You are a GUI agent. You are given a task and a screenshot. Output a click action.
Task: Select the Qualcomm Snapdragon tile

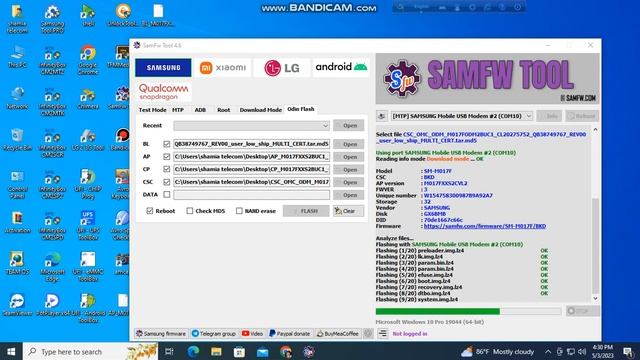click(163, 92)
